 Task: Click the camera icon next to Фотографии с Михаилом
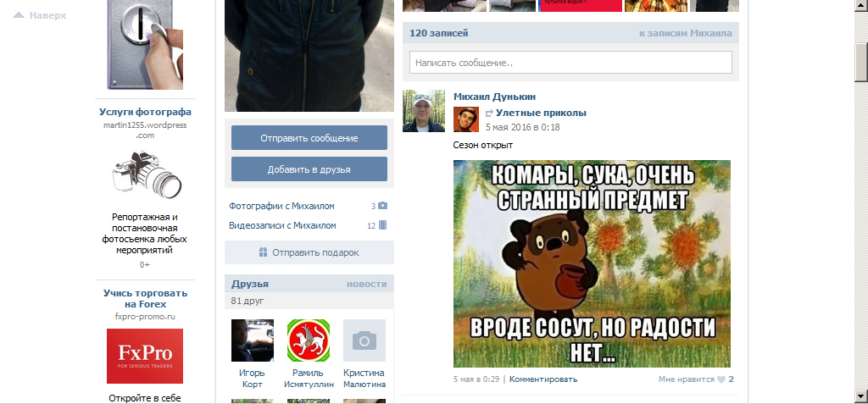382,206
